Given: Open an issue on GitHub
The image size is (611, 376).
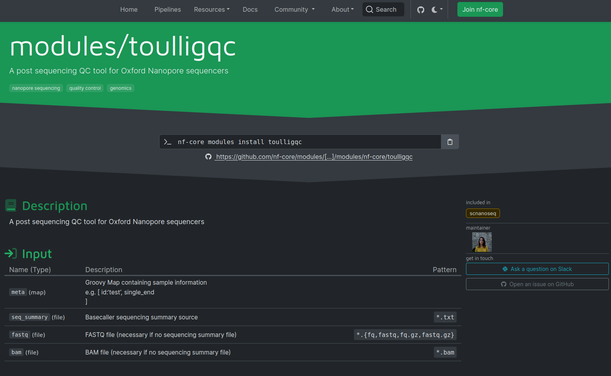Looking at the screenshot, I should pyautogui.click(x=537, y=284).
